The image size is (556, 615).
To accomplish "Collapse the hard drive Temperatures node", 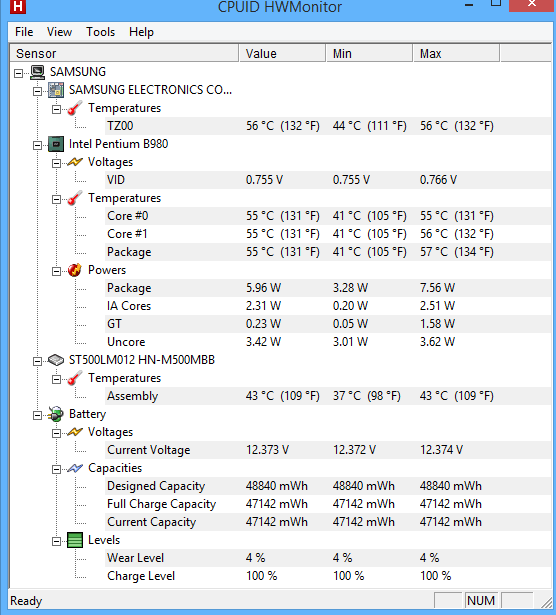I will coord(56,379).
